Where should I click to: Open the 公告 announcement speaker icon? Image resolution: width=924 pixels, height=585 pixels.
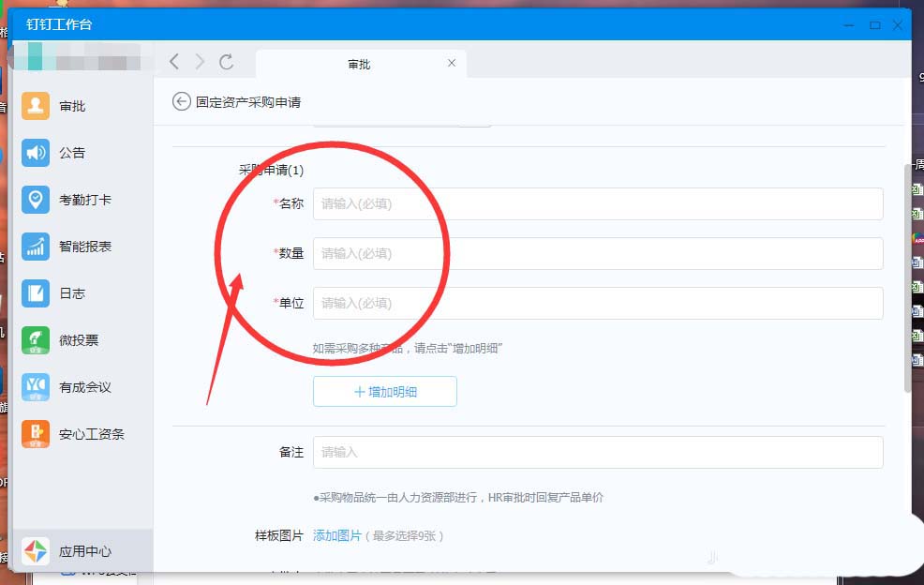click(x=36, y=153)
